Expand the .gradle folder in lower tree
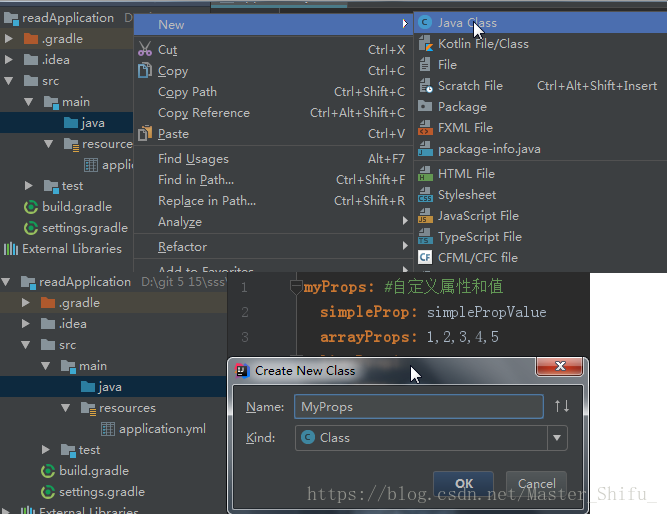Screen dimensions: 668x514 pos(26,303)
